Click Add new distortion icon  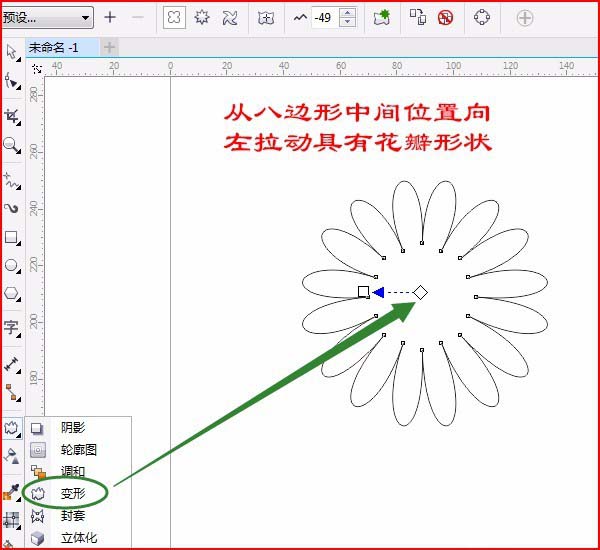tap(382, 17)
